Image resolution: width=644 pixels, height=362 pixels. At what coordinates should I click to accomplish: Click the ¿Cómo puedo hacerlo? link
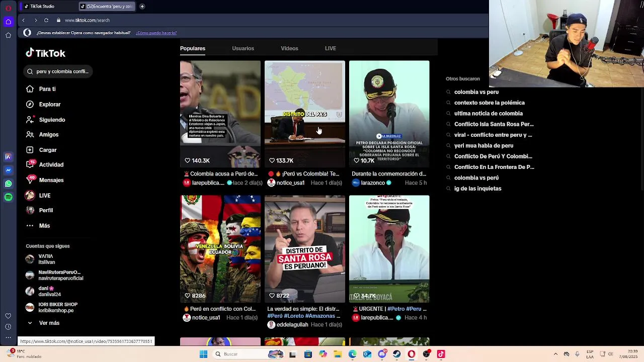156,33
